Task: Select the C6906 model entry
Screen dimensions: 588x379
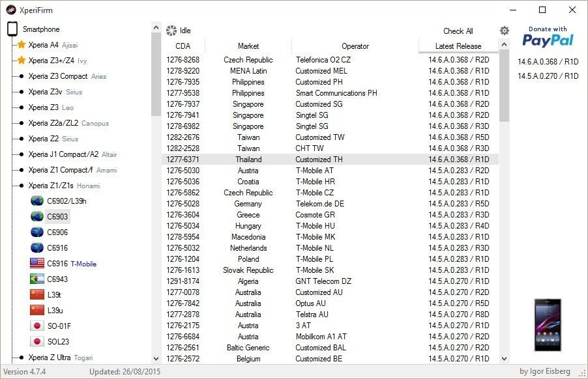Action: tap(57, 232)
